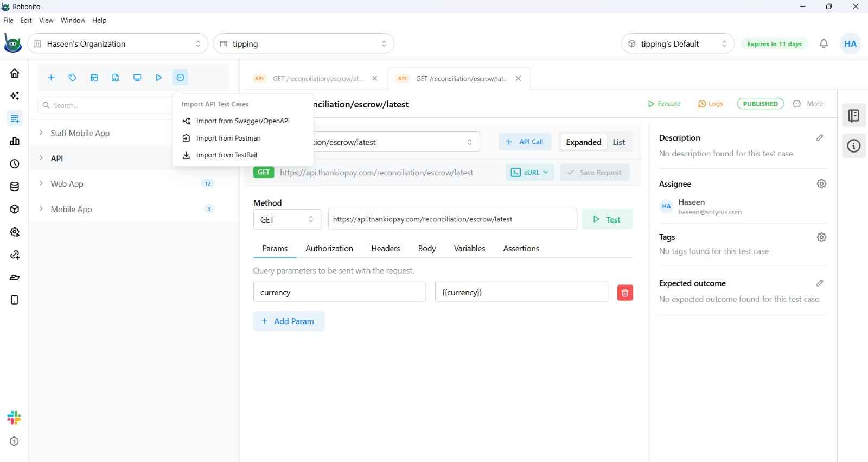This screenshot has width=868, height=462.
Task: Open Haseen's Organization dropdown
Action: coord(118,43)
